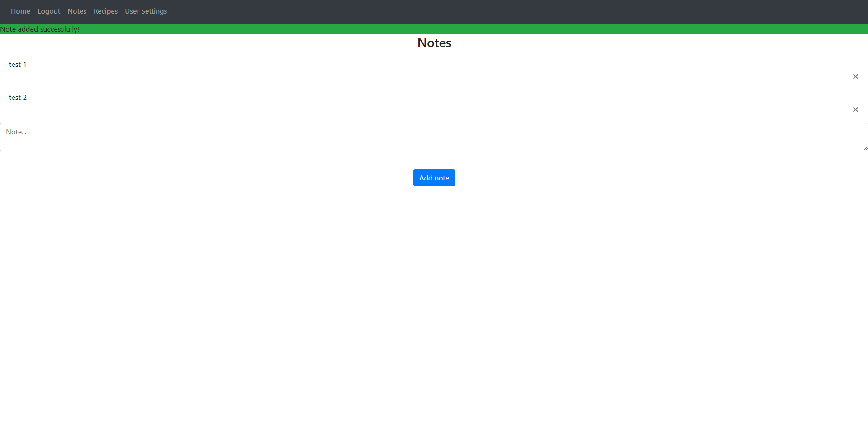Grab the note textarea resize handle
The image size is (868, 426).
coord(865,148)
